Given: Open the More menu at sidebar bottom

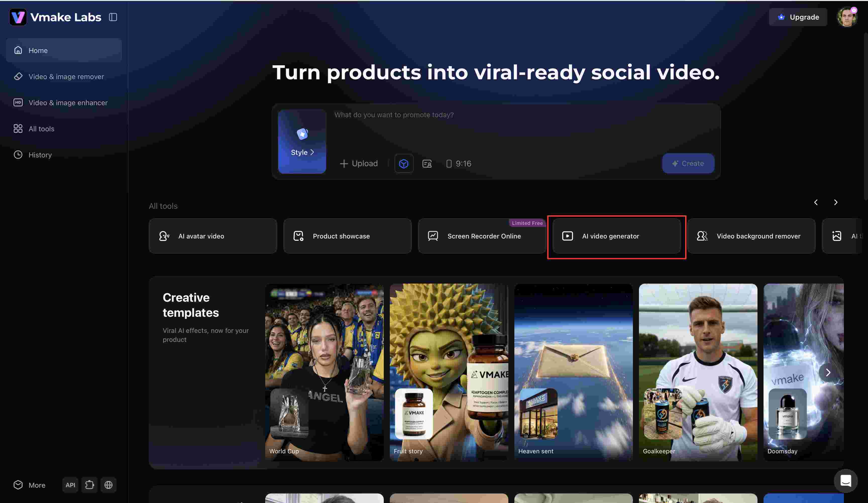Looking at the screenshot, I should click(30, 485).
